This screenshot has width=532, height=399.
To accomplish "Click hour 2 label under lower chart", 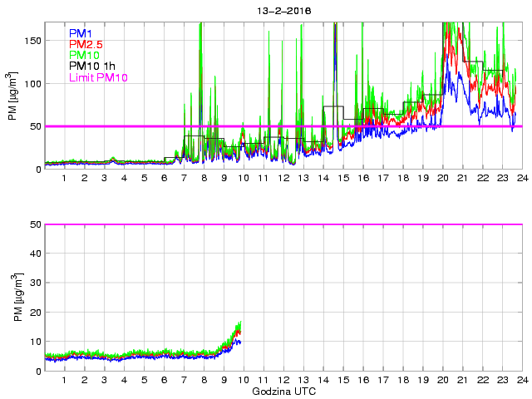I will tap(84, 380).
